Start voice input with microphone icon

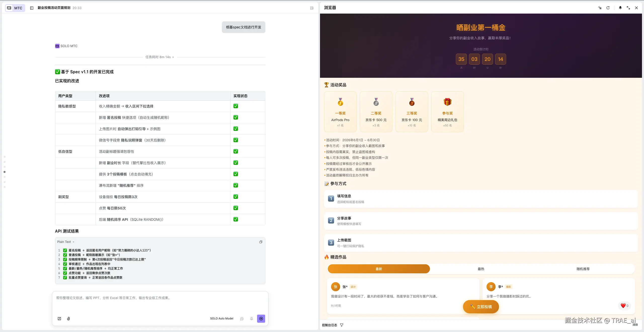(x=251, y=319)
